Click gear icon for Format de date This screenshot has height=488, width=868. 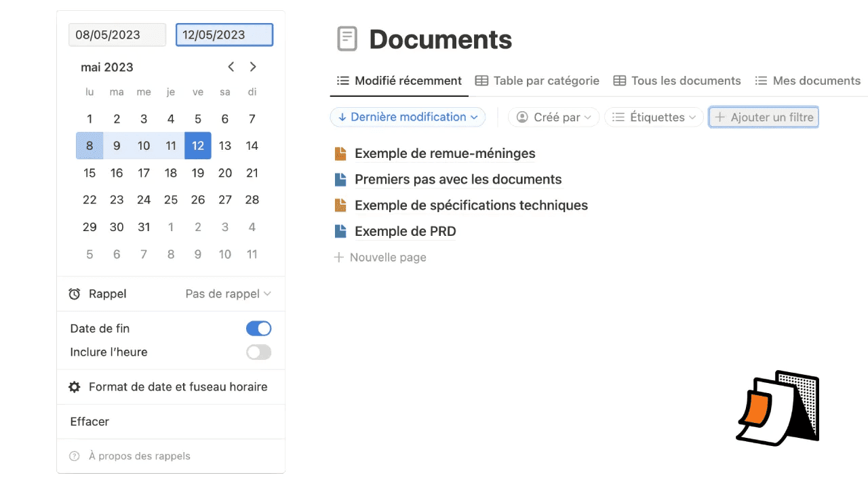(x=75, y=387)
